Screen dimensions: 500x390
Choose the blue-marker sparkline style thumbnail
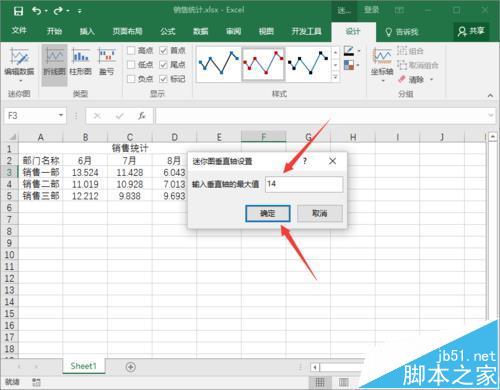tap(219, 64)
